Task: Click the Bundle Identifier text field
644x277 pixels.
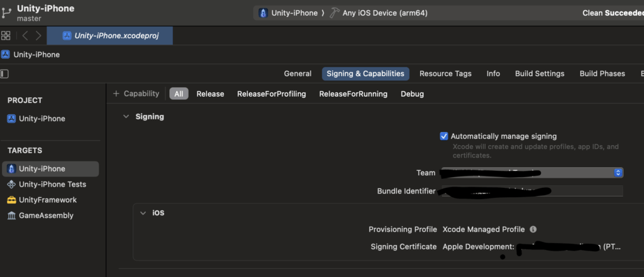Action: pos(530,191)
